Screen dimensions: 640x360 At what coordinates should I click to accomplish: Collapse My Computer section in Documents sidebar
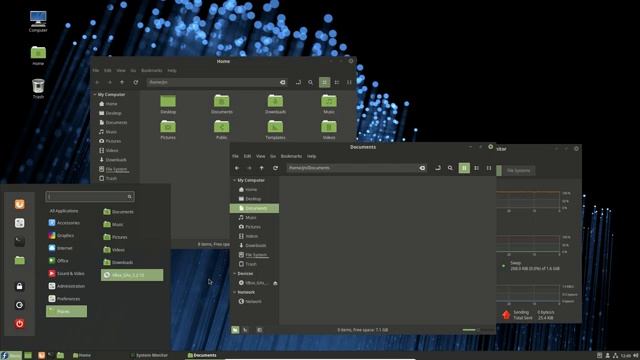pos(234,180)
